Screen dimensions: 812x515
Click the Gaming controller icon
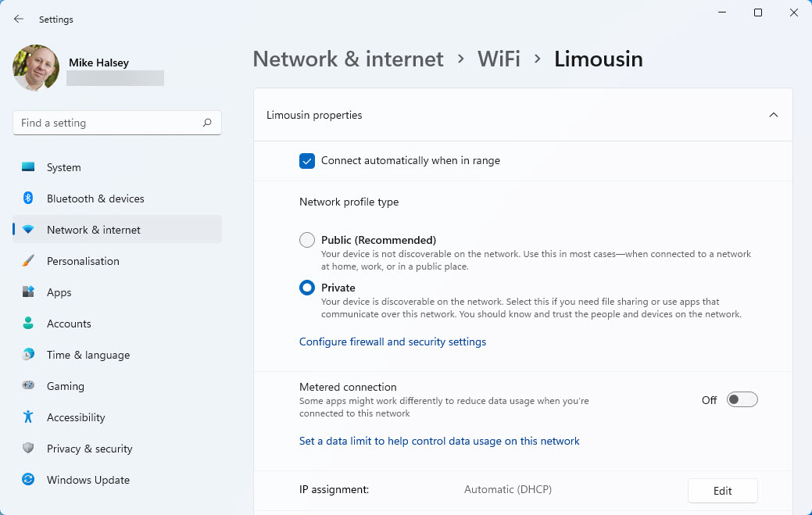tap(28, 386)
